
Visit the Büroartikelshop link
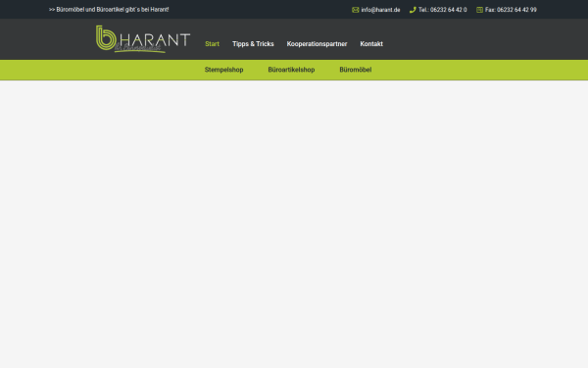click(x=291, y=70)
